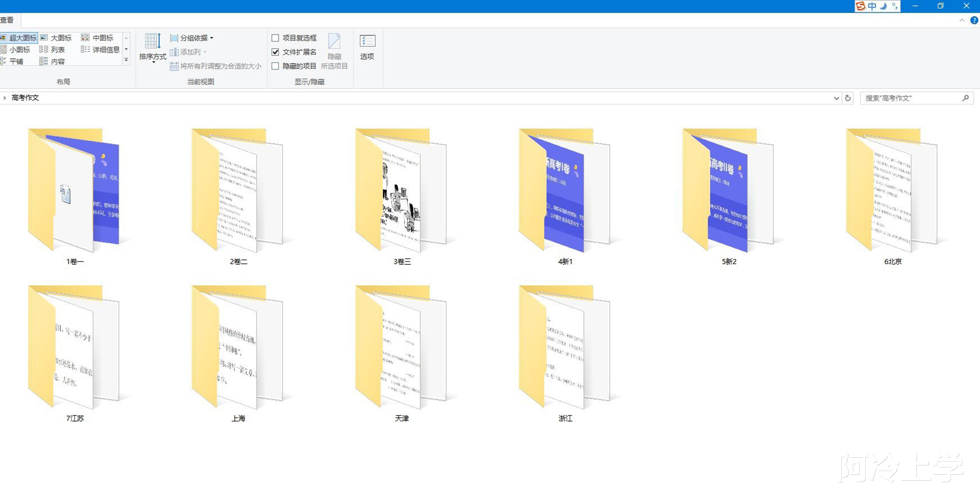Viewport: 980px width, 504px height.
Task: Collapse the ribbon with the chevron
Action: [961, 20]
